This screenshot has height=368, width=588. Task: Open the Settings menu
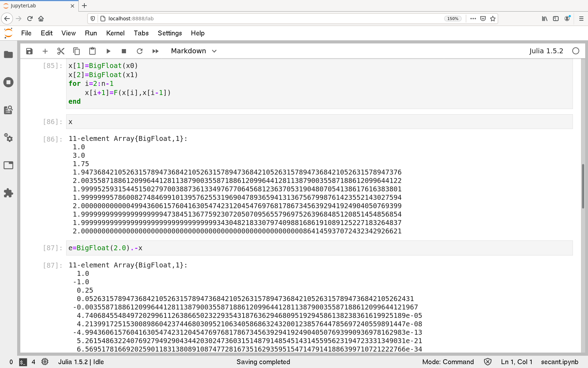(x=169, y=33)
